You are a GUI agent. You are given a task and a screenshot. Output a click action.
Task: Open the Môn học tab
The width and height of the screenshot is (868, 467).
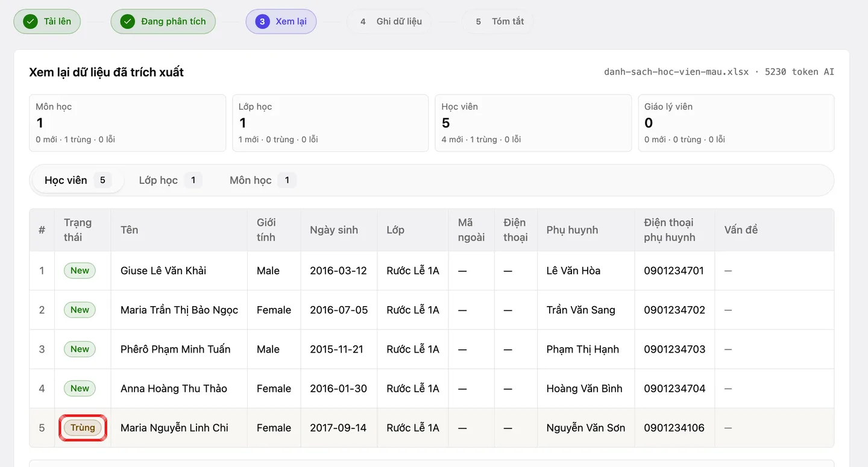(x=262, y=180)
